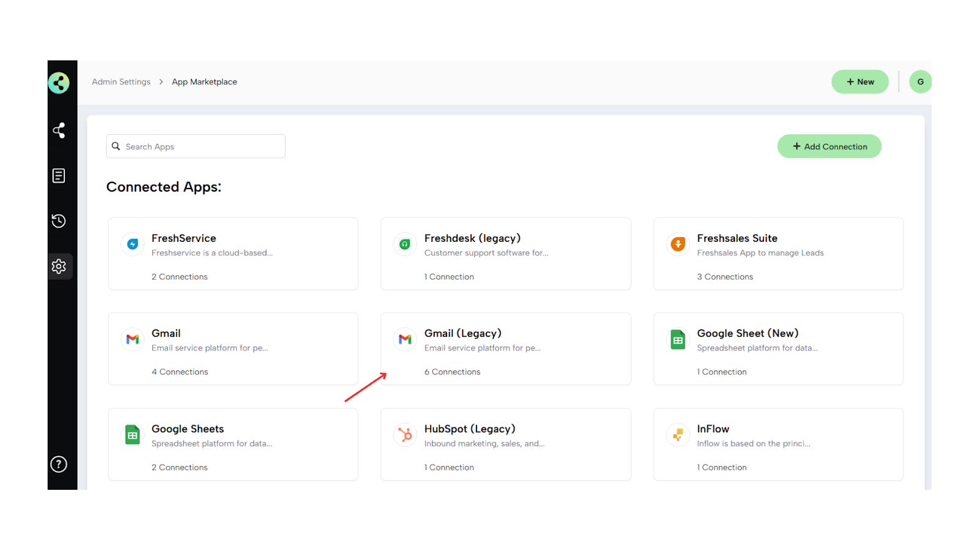Click '1 Connection' under Freshdesk (legacy)
The height and width of the screenshot is (551, 980).
(449, 277)
